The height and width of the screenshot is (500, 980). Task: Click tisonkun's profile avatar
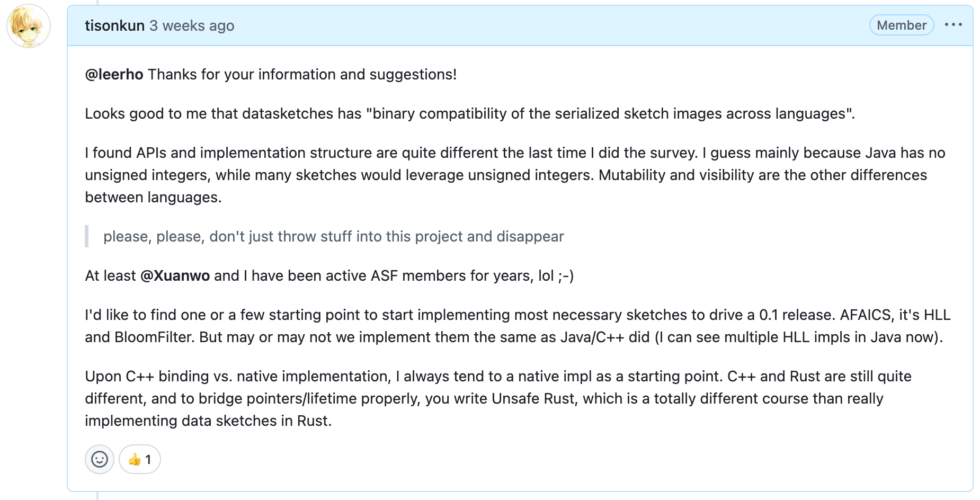(29, 26)
